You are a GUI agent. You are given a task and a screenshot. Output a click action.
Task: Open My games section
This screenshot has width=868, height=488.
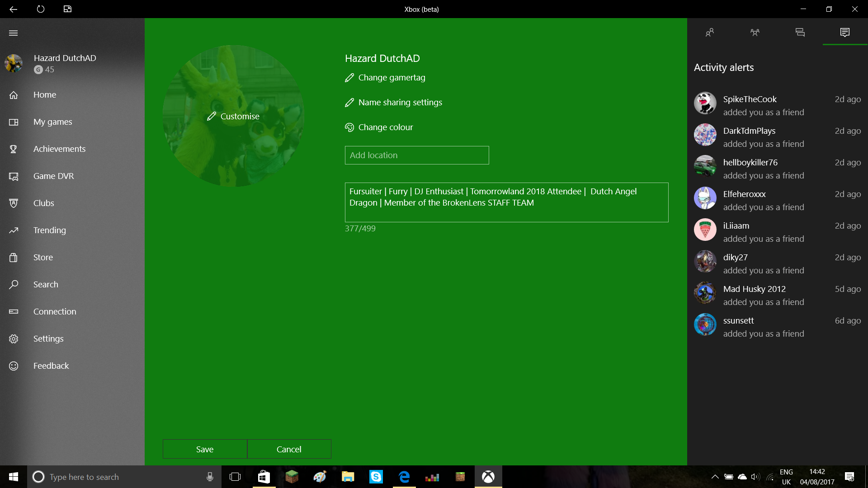pyautogui.click(x=72, y=122)
